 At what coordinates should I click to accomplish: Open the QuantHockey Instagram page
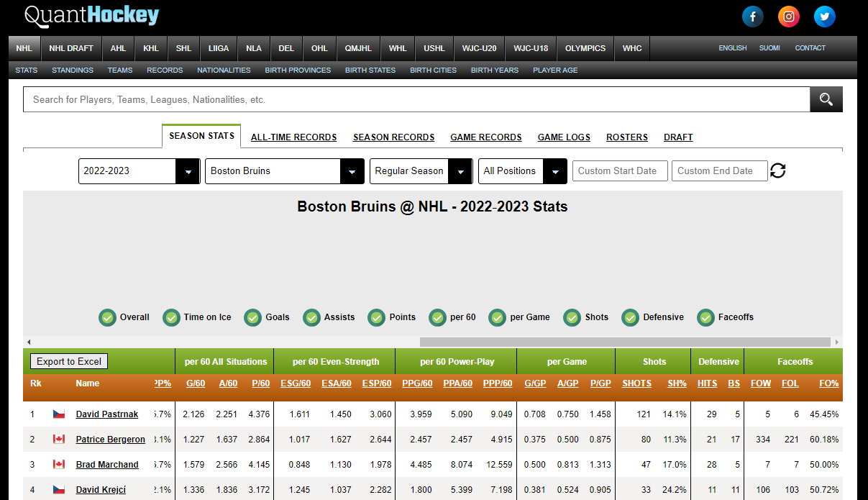click(789, 17)
